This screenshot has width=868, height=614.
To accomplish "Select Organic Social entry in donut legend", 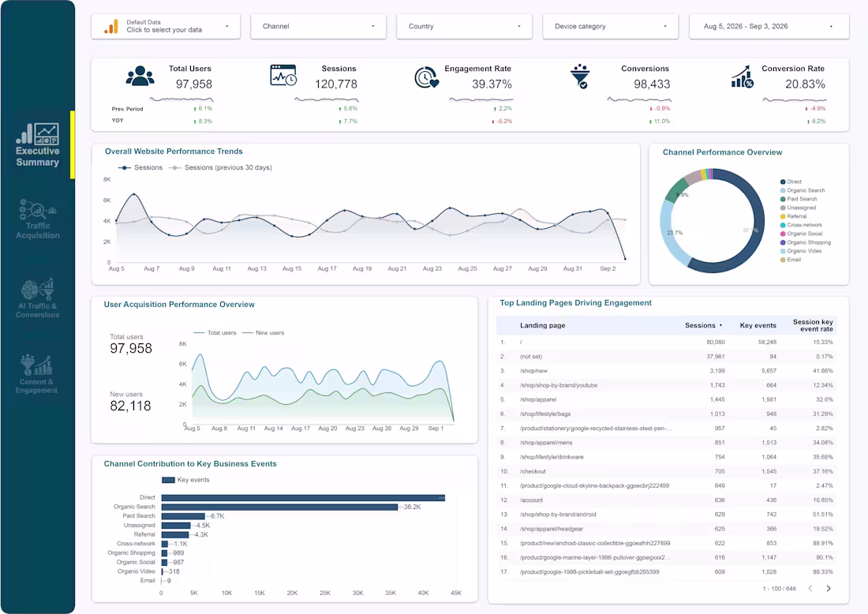I will tap(801, 234).
